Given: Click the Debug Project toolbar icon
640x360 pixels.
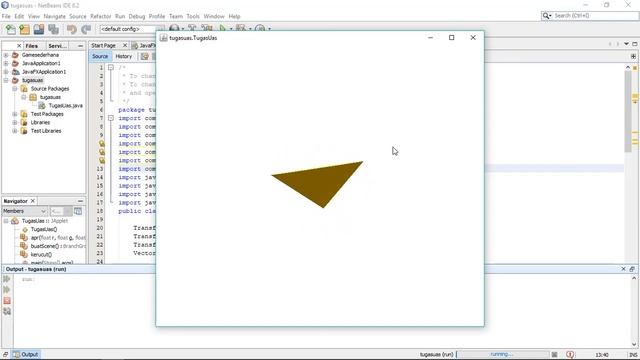Looking at the screenshot, I should click(241, 28).
